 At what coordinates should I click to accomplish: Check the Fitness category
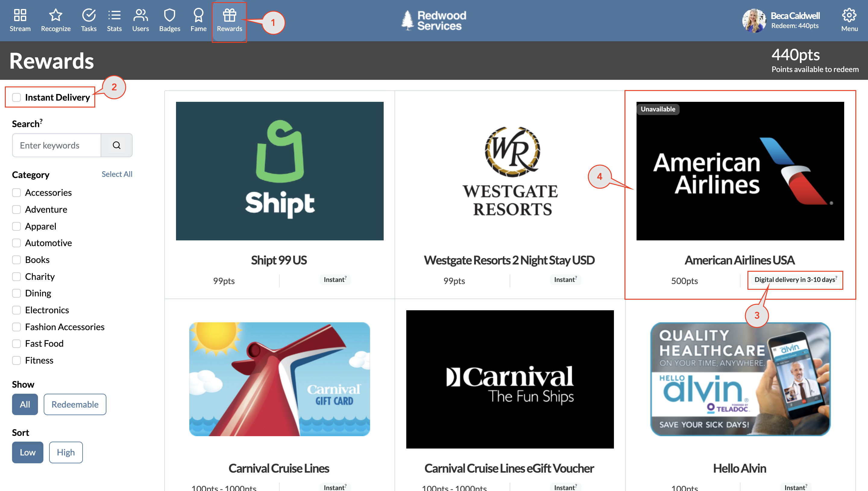[16, 360]
